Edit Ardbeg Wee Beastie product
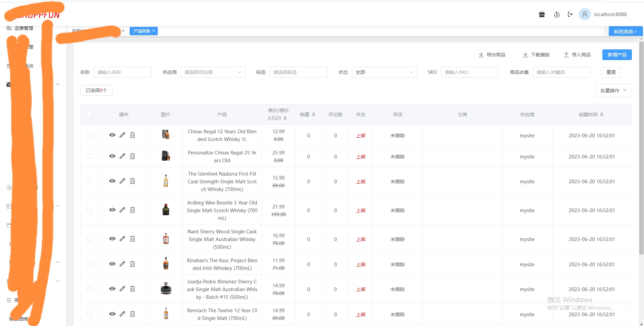Screen dimensions: 644x326 pos(122,210)
